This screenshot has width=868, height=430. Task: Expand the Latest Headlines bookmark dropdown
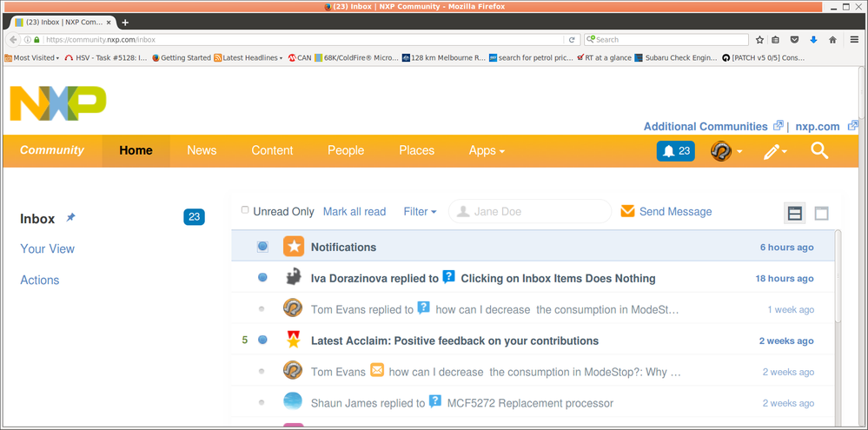tap(248, 57)
